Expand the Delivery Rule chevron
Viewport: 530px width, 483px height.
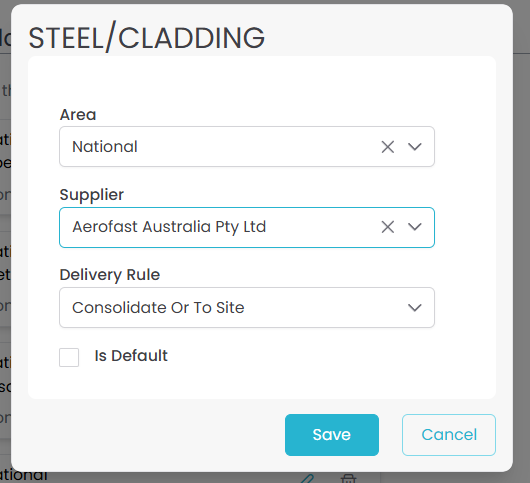coord(414,307)
